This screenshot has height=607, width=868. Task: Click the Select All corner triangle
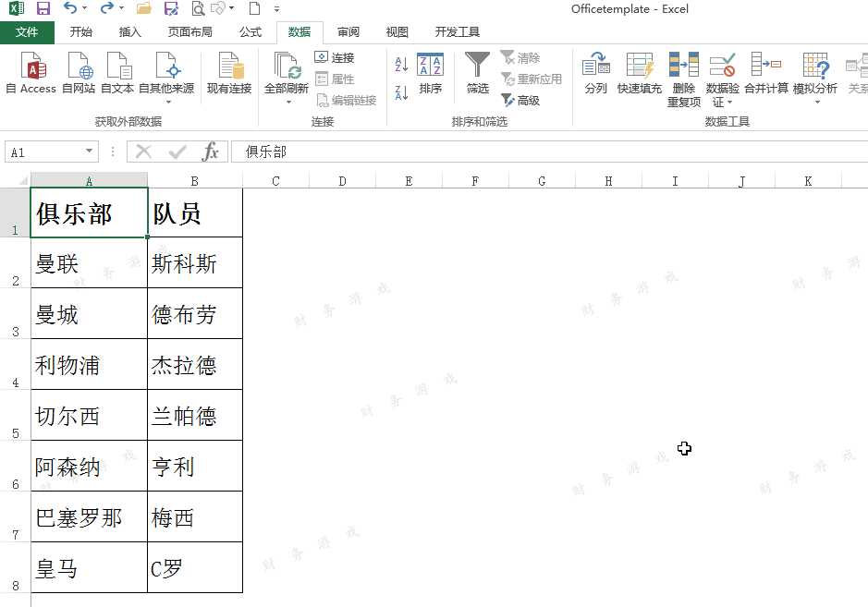point(23,180)
